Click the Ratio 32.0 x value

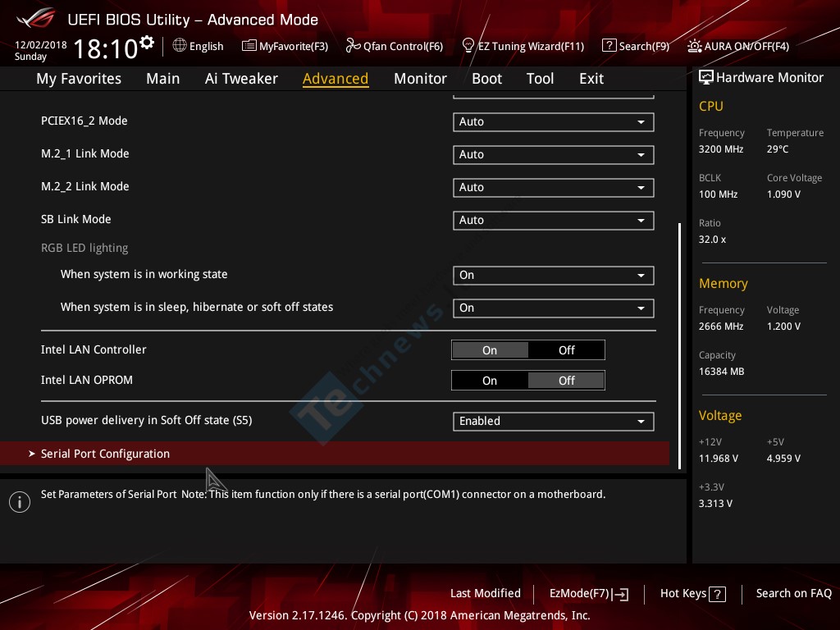click(713, 240)
